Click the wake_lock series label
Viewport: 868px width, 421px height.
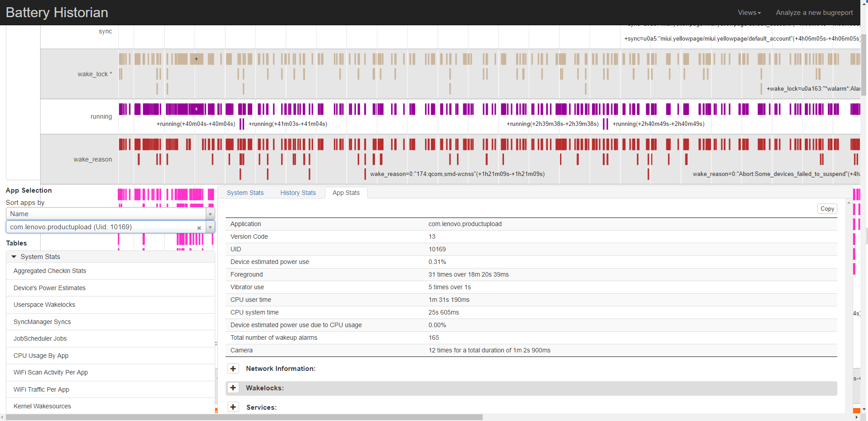pyautogui.click(x=95, y=74)
